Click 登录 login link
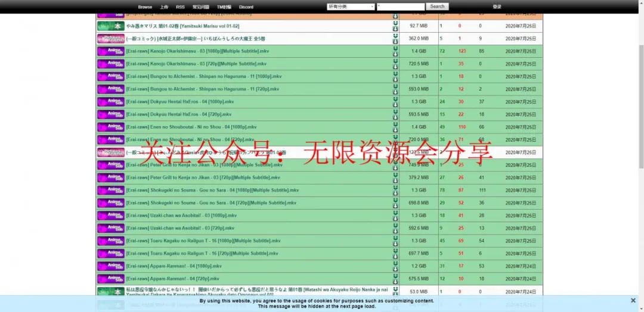644x312 pixels. click(x=497, y=7)
